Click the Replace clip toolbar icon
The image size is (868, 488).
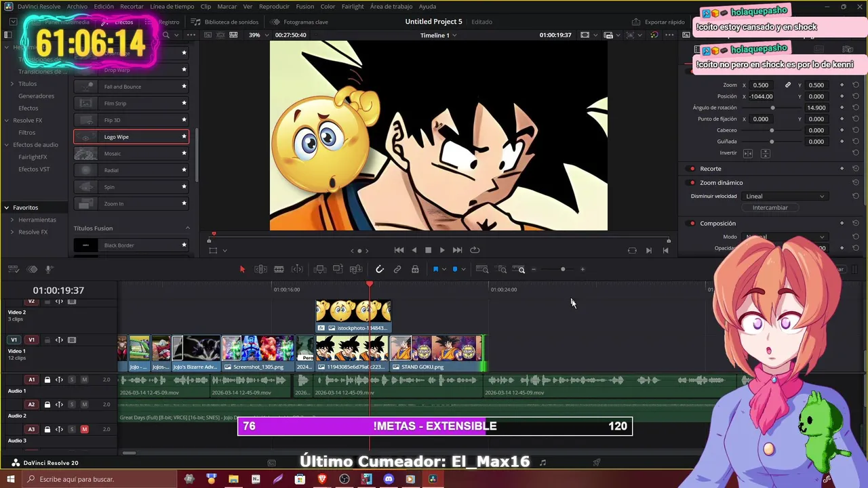tap(356, 269)
